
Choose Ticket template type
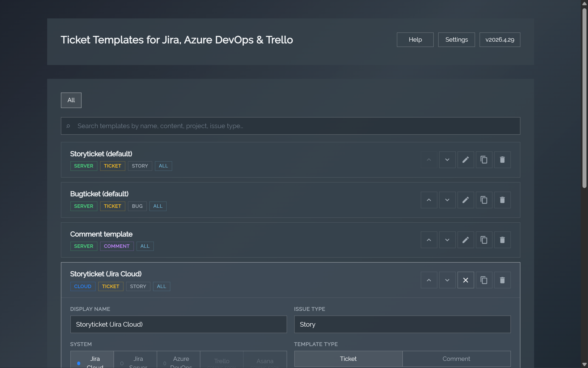[x=348, y=359]
